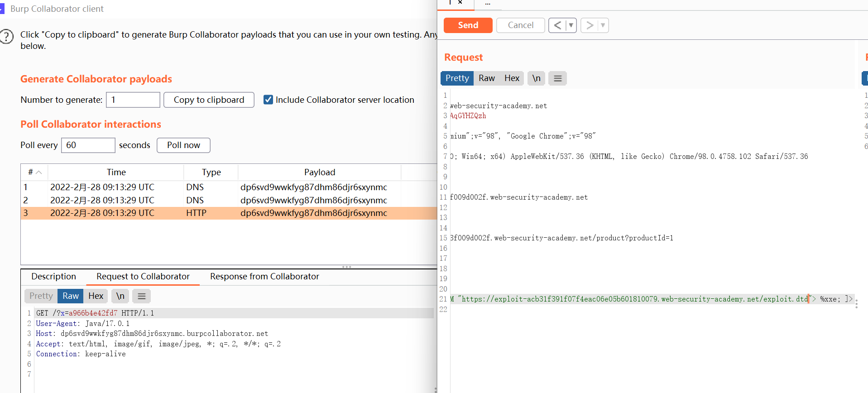868x393 pixels.
Task: Click the Repeater editor vertical dots handle
Action: coord(856,304)
